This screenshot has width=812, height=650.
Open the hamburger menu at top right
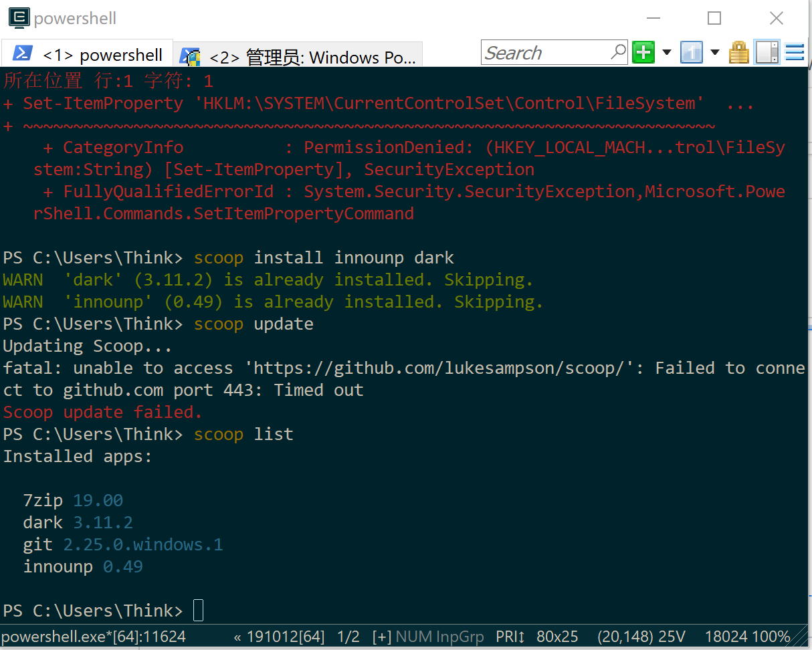tap(795, 51)
